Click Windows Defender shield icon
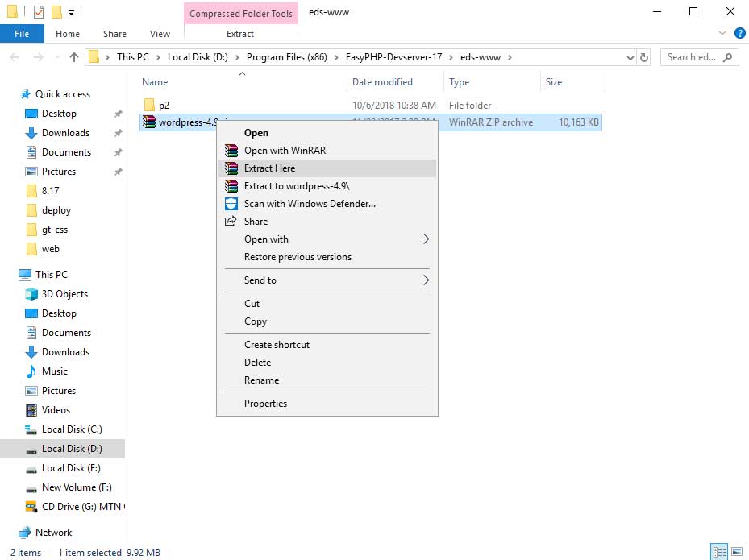This screenshot has height=560, width=749. (231, 204)
